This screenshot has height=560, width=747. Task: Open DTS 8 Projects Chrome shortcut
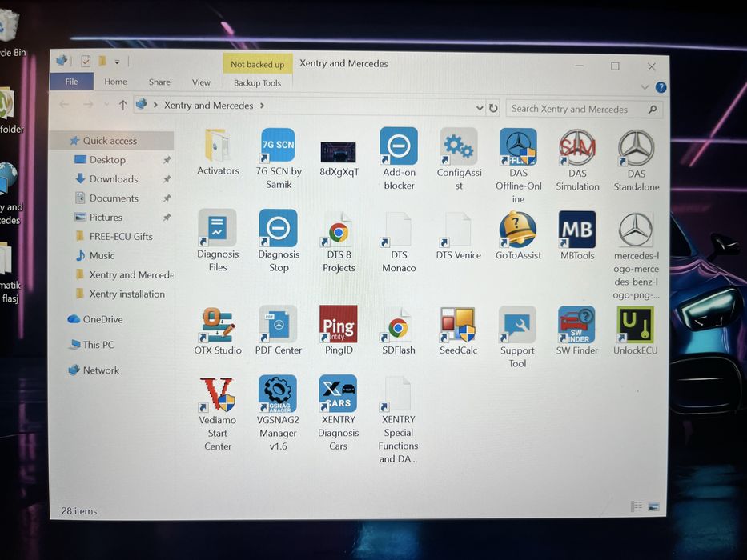point(339,242)
